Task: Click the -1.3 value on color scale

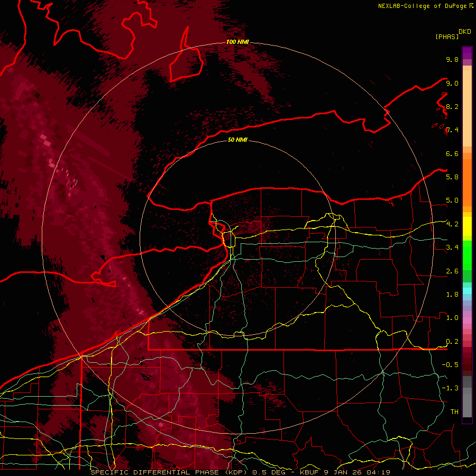Action: [x=450, y=388]
